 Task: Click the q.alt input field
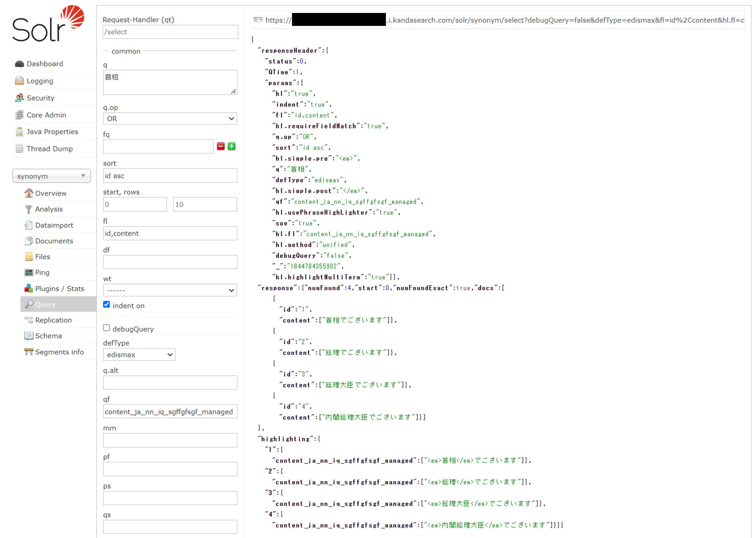tap(170, 383)
